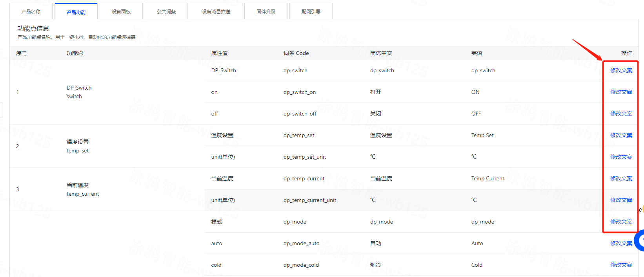Edit the copy for dp_temp_current
Screen dimensions: 644x277
click(621, 178)
